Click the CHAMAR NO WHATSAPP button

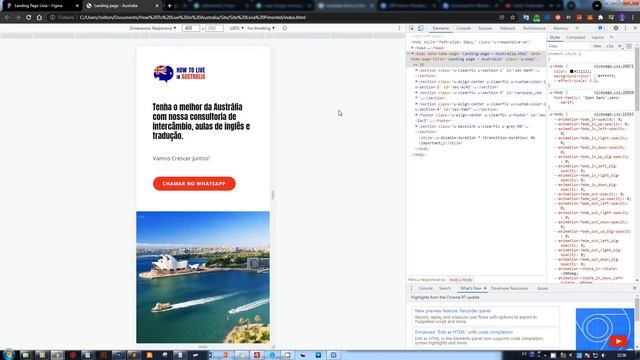coord(194,184)
